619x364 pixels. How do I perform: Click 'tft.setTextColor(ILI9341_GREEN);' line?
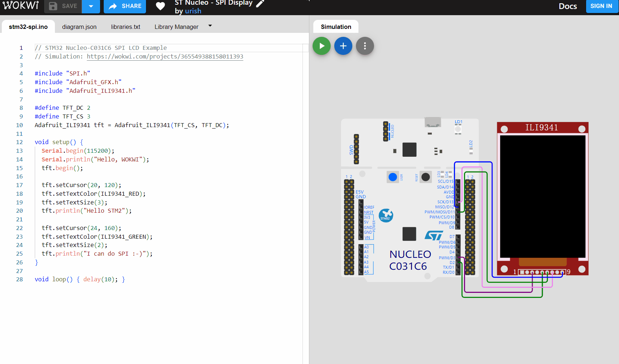97,237
